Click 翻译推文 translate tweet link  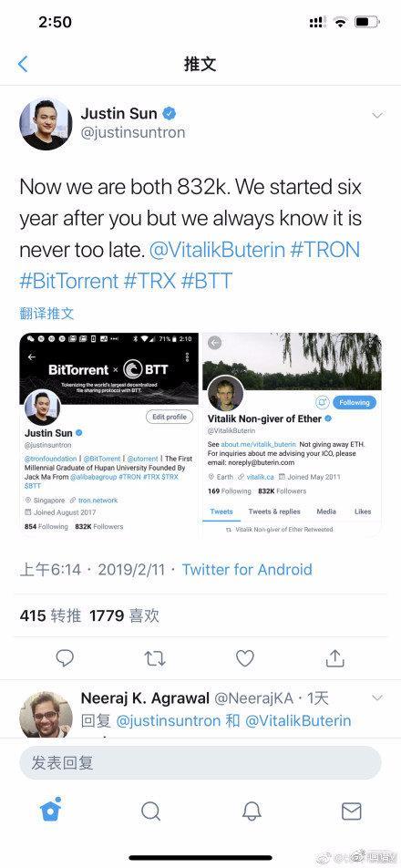(x=46, y=314)
